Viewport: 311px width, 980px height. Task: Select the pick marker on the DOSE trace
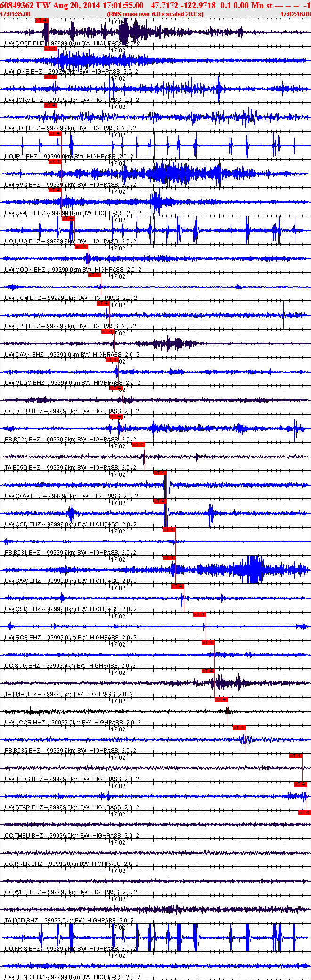[41, 20]
